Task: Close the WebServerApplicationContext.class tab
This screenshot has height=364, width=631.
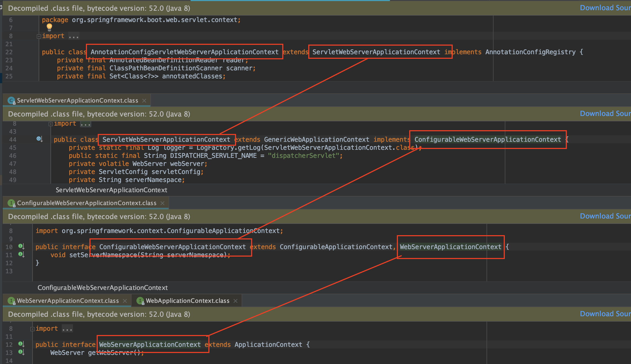Action: point(125,301)
